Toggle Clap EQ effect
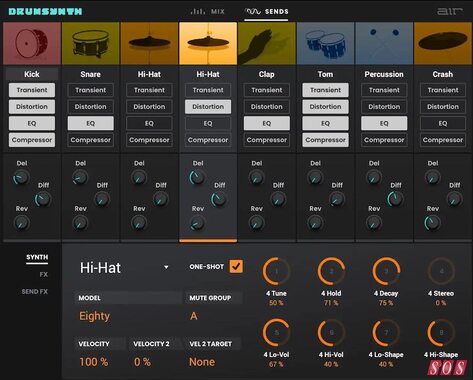Screen dimensions: 473x380 (267, 123)
